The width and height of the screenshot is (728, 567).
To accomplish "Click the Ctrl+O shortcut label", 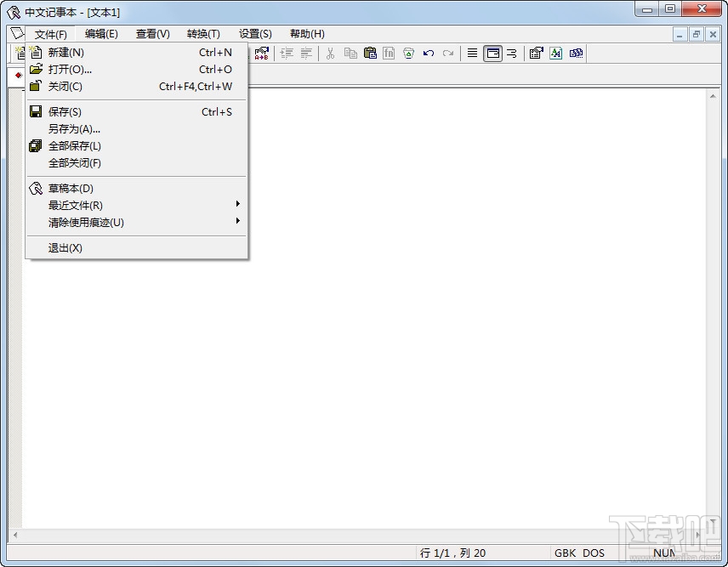I will point(215,69).
